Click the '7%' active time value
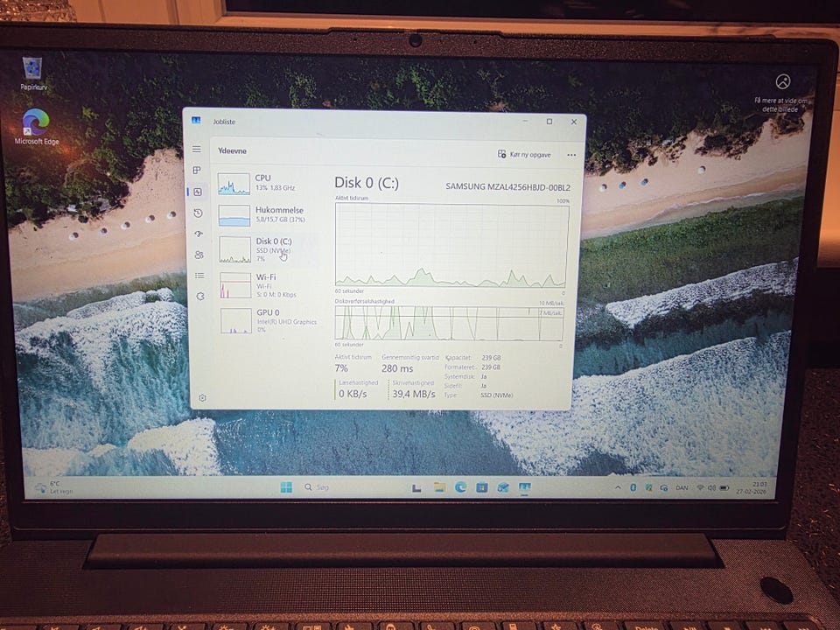840x630 pixels. coord(341,368)
